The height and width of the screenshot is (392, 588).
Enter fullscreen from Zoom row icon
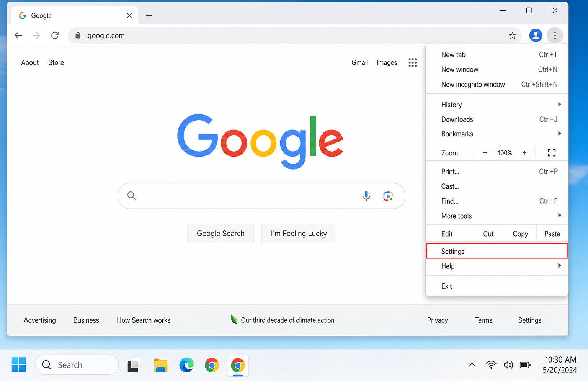pyautogui.click(x=552, y=153)
